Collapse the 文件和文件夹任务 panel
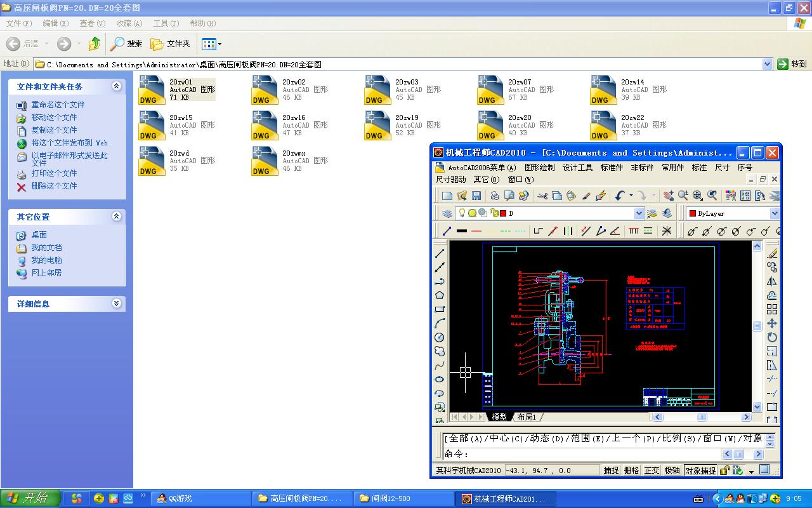Image resolution: width=812 pixels, height=508 pixels. pos(116,86)
